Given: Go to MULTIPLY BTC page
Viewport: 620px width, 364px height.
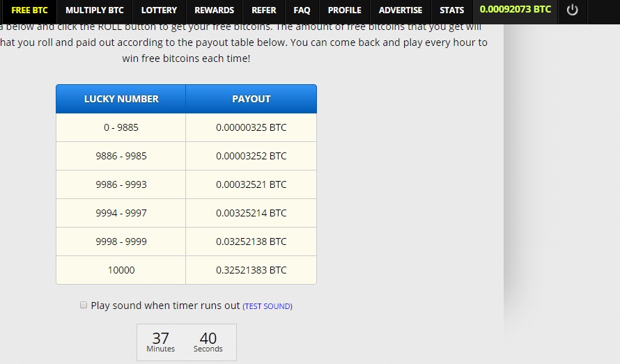Looking at the screenshot, I should tap(94, 10).
